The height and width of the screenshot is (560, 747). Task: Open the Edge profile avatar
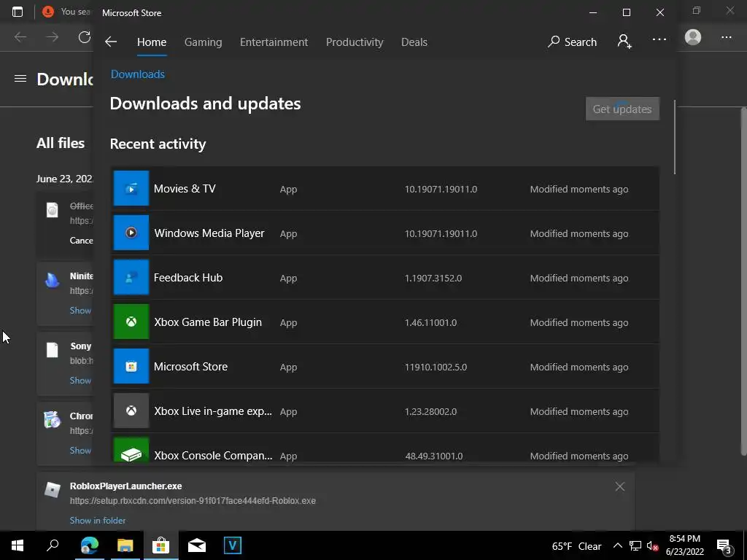click(693, 37)
